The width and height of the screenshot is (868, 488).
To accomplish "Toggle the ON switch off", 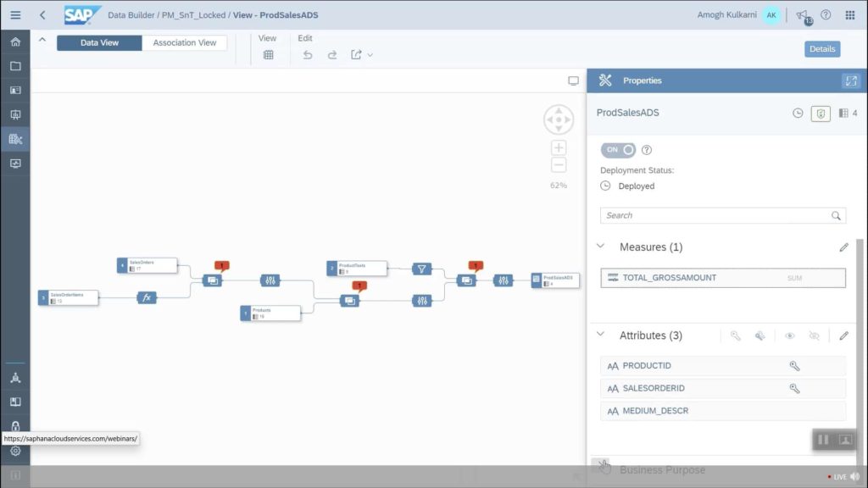I will (x=618, y=150).
